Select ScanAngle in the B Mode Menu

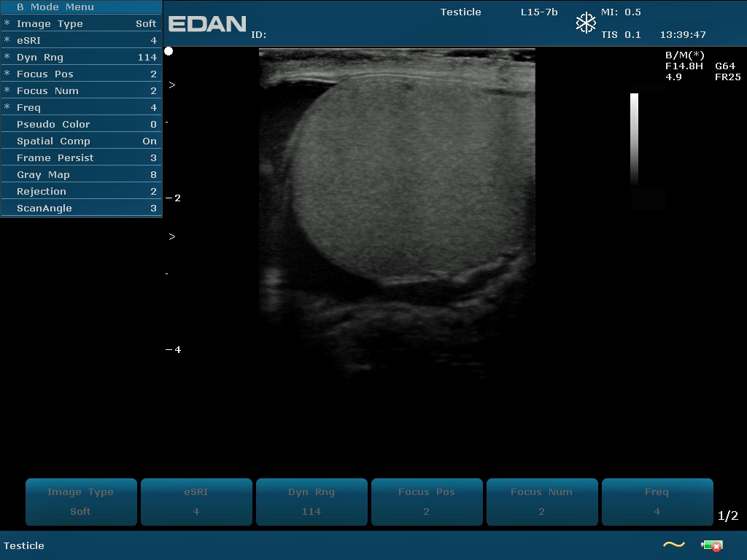pyautogui.click(x=81, y=209)
